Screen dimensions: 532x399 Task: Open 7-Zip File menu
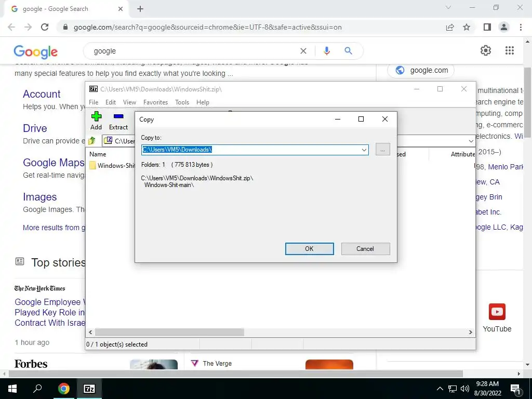pos(94,102)
